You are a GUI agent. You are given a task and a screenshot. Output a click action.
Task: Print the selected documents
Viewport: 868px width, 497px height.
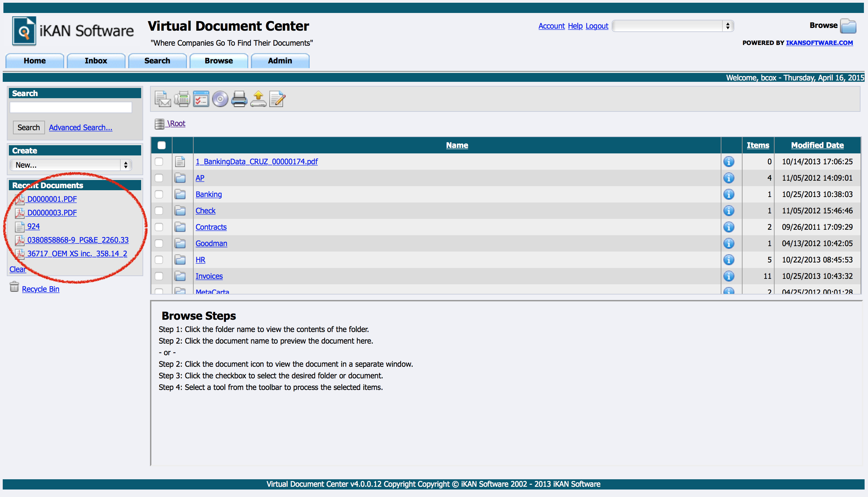click(x=239, y=99)
